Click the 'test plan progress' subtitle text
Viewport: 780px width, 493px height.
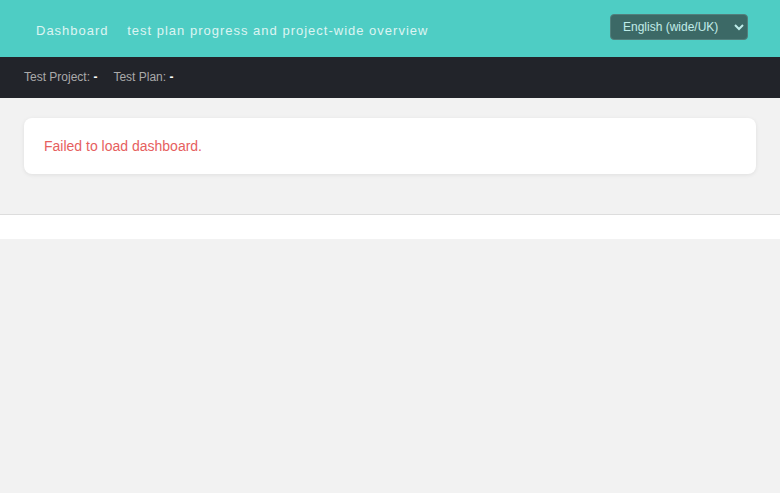(x=188, y=31)
